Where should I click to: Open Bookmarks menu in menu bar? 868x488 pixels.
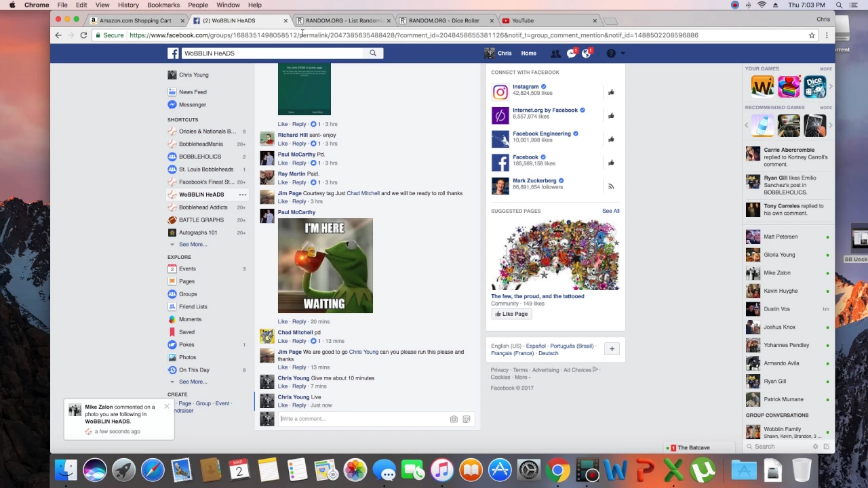click(x=163, y=5)
